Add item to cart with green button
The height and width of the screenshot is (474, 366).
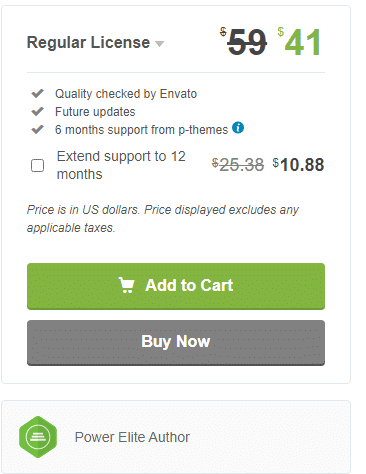176,286
